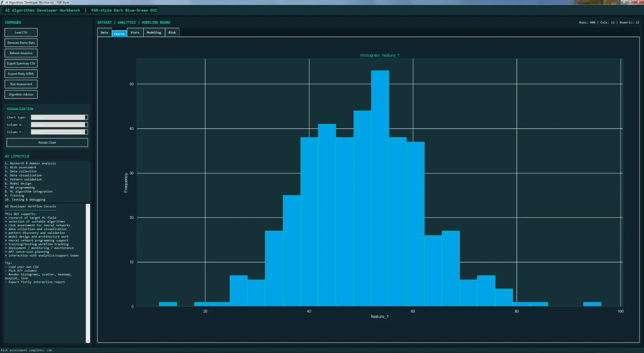This screenshot has width=644, height=353.
Task: Click the Render Chart button
Action: click(47, 143)
